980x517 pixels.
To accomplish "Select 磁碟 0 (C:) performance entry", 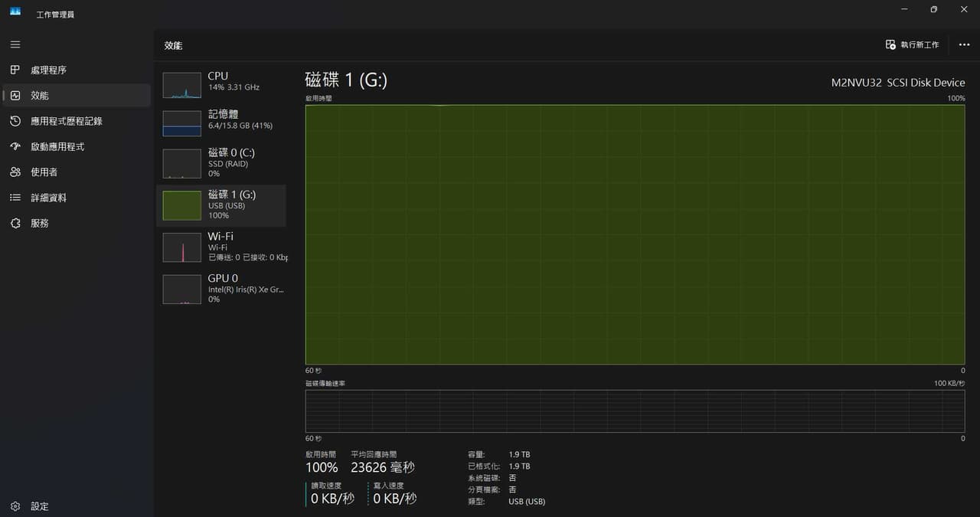I will point(221,163).
